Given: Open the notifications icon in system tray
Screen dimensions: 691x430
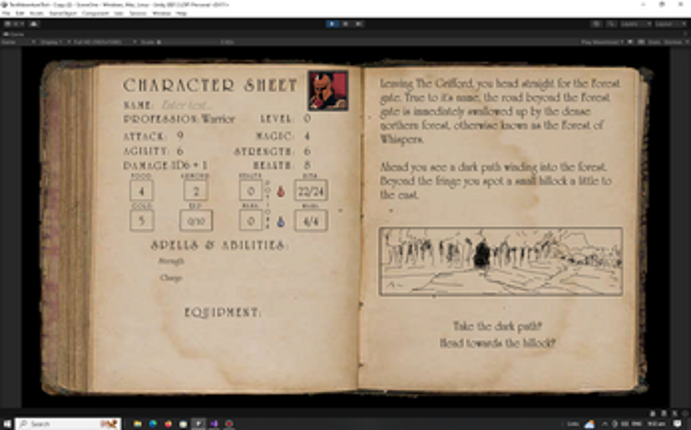Looking at the screenshot, I should 678,424.
